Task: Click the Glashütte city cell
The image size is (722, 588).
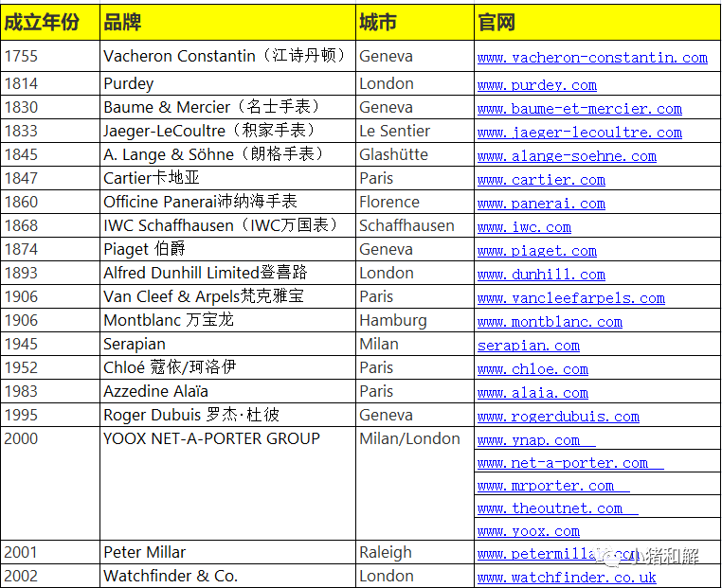Action: click(415, 154)
